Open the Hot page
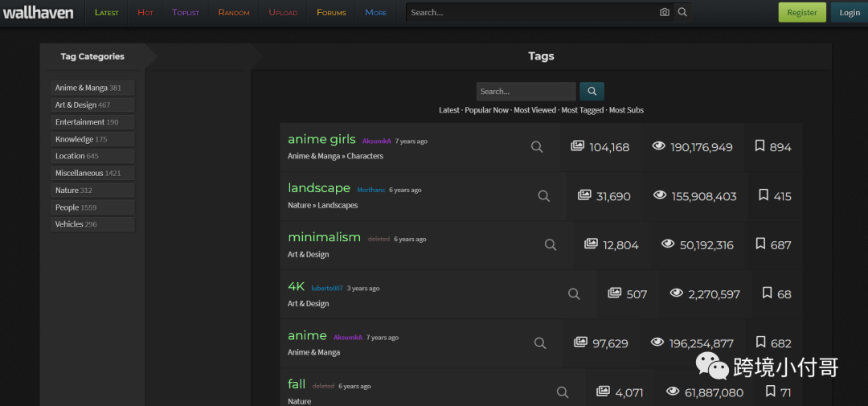Viewport: 868px width, 406px height. click(145, 12)
